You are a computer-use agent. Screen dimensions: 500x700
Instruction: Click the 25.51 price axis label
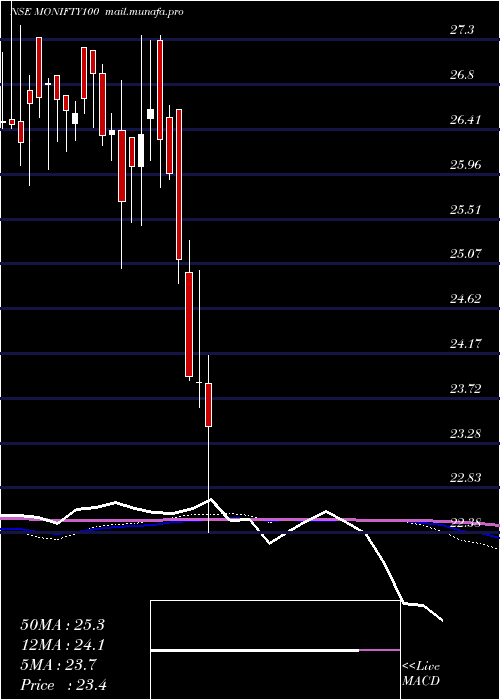(x=466, y=209)
